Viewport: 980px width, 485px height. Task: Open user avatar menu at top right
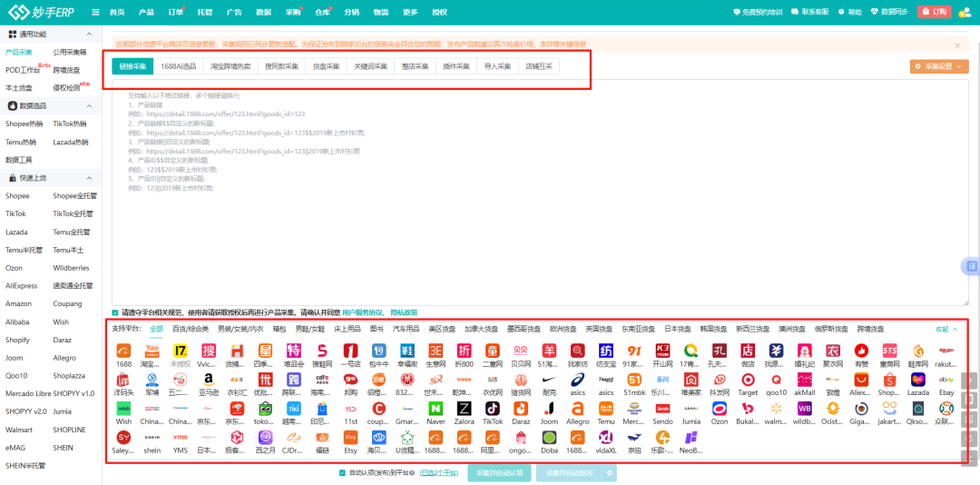(965, 12)
